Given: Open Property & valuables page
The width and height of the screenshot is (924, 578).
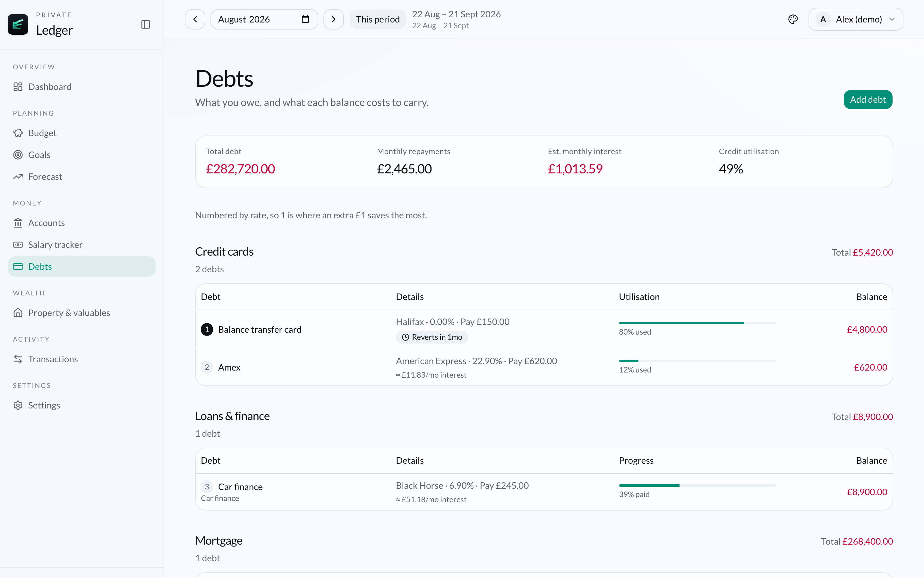Looking at the screenshot, I should point(82,313).
